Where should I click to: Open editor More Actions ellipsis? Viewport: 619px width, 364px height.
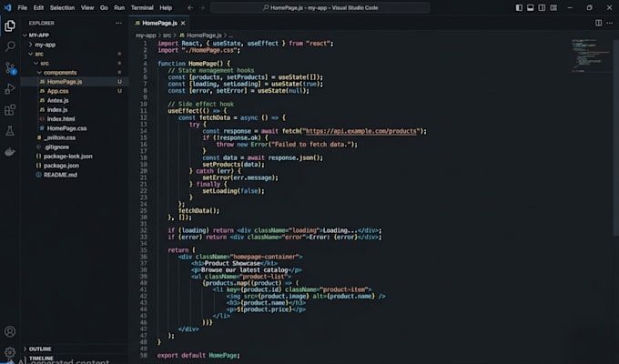pos(610,23)
